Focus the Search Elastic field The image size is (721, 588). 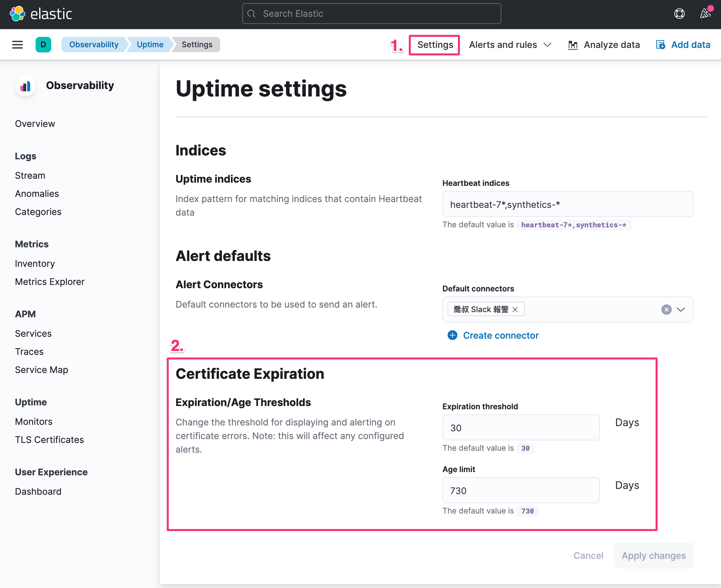pyautogui.click(x=372, y=14)
